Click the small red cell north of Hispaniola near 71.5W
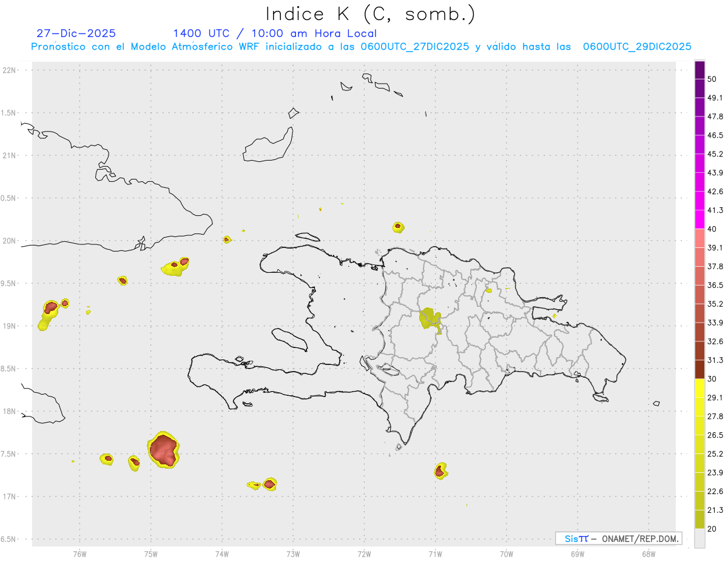Image resolution: width=728 pixels, height=562 pixels. click(x=398, y=227)
